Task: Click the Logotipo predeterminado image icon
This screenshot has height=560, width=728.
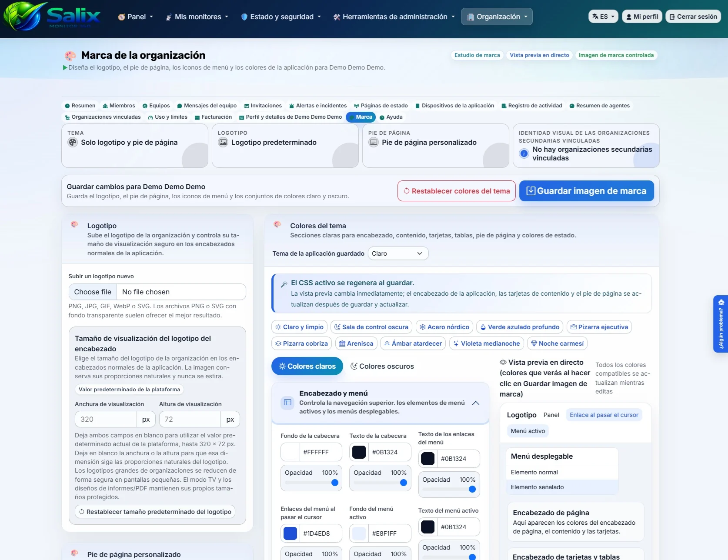Action: [223, 142]
